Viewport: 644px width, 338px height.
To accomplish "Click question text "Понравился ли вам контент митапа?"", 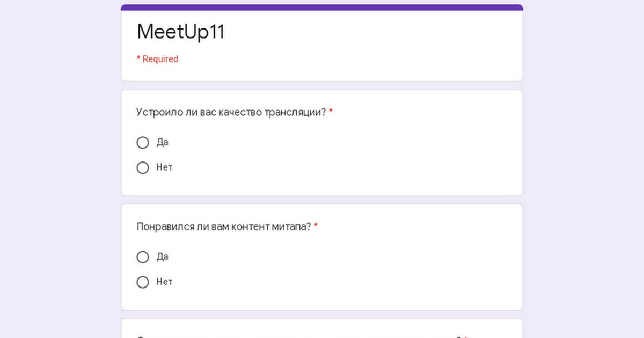I will coord(223,227).
